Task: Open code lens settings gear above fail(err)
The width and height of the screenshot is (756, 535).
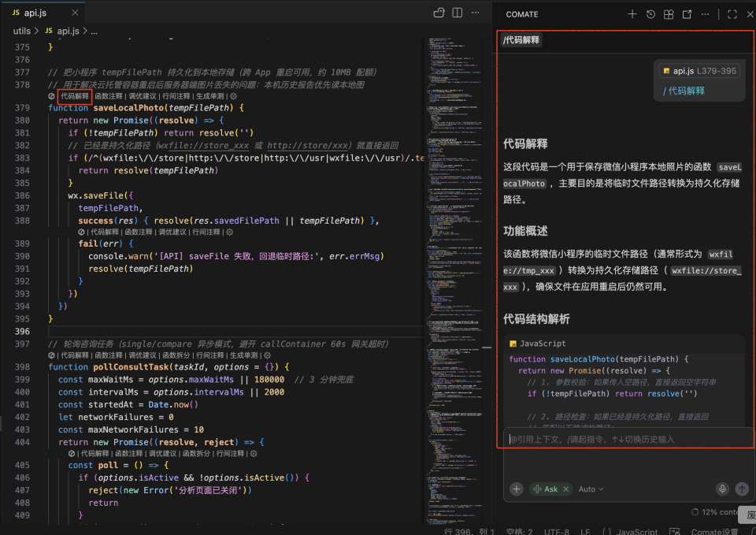Action: [229, 232]
